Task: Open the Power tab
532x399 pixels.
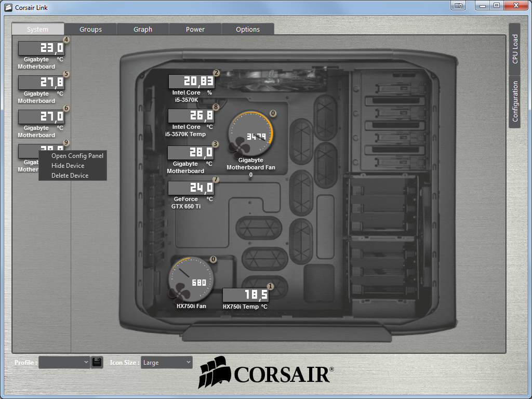Action: tap(195, 29)
